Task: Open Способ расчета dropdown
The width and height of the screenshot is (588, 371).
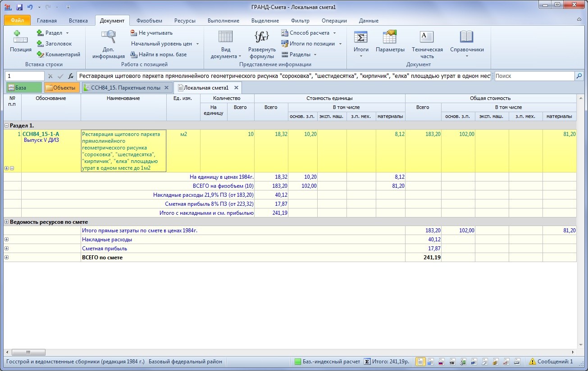Action: 309,33
